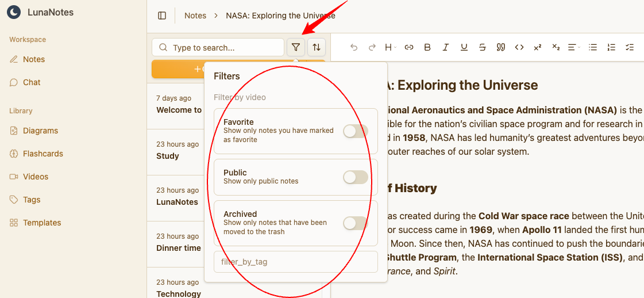Apply bold formatting from the toolbar
The height and width of the screenshot is (298, 644).
427,47
